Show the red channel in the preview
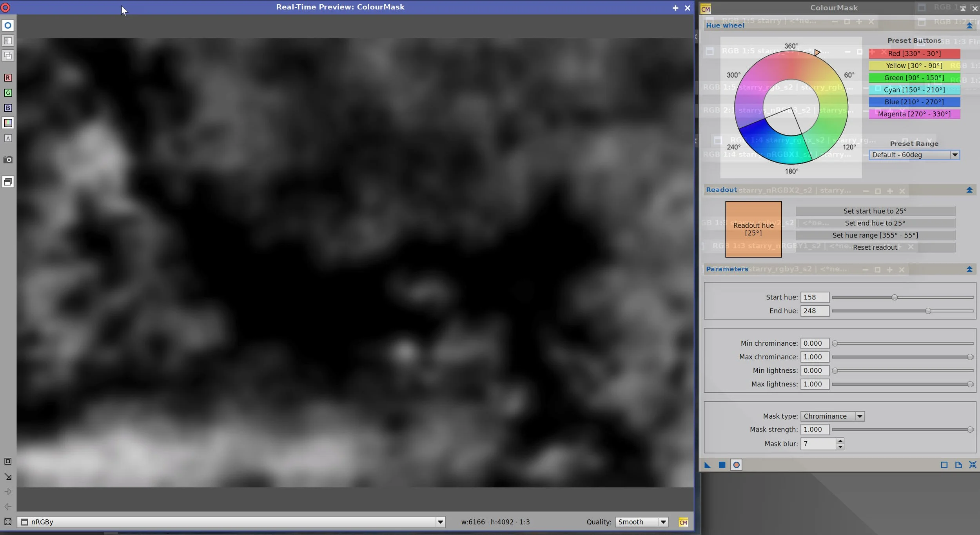This screenshot has width=980, height=535. tap(8, 78)
